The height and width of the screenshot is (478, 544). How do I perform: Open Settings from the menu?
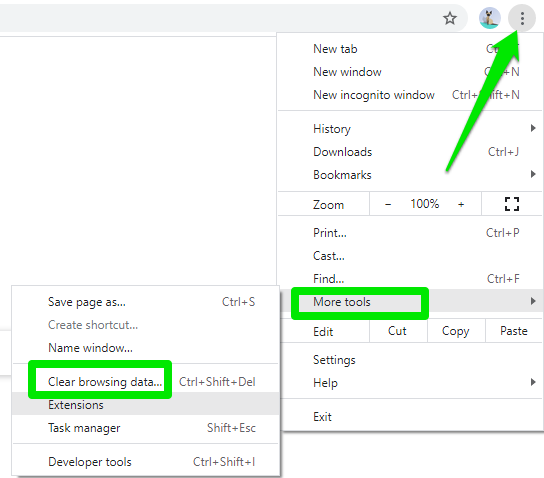coord(410,360)
